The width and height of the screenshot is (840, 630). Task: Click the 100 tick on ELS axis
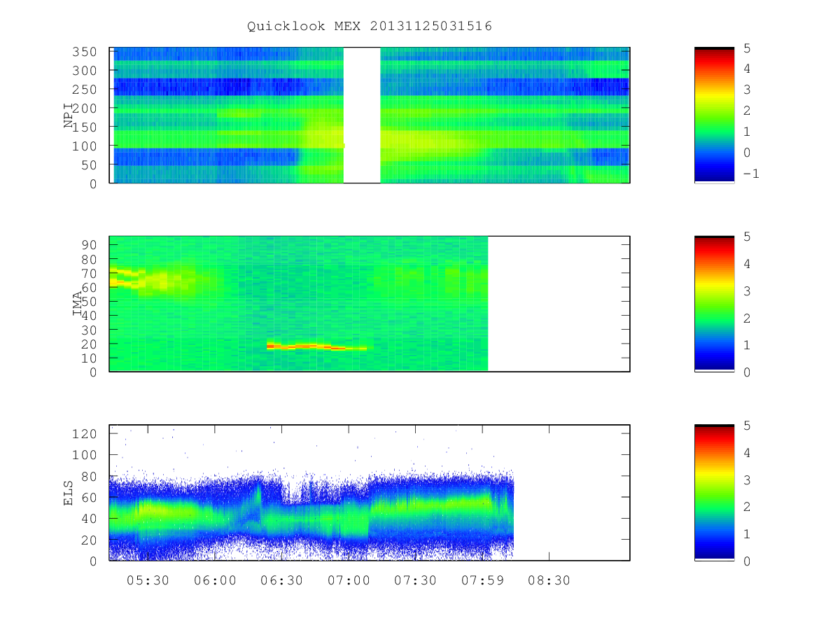click(85, 455)
